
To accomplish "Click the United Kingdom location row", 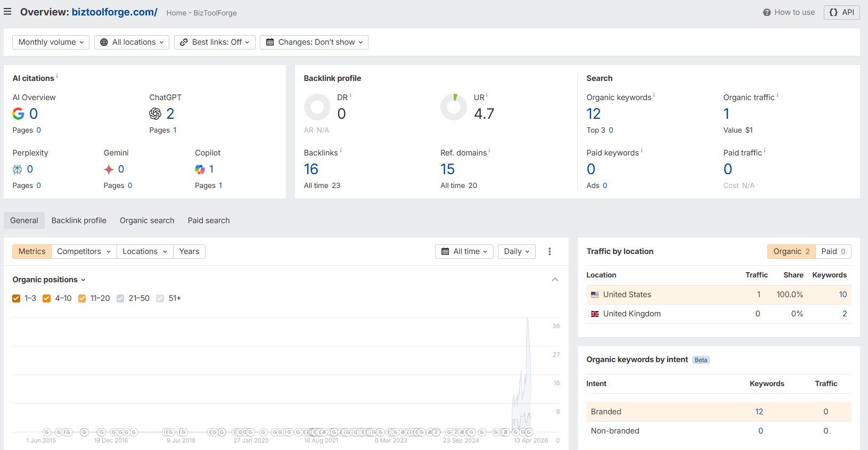I will 719,314.
